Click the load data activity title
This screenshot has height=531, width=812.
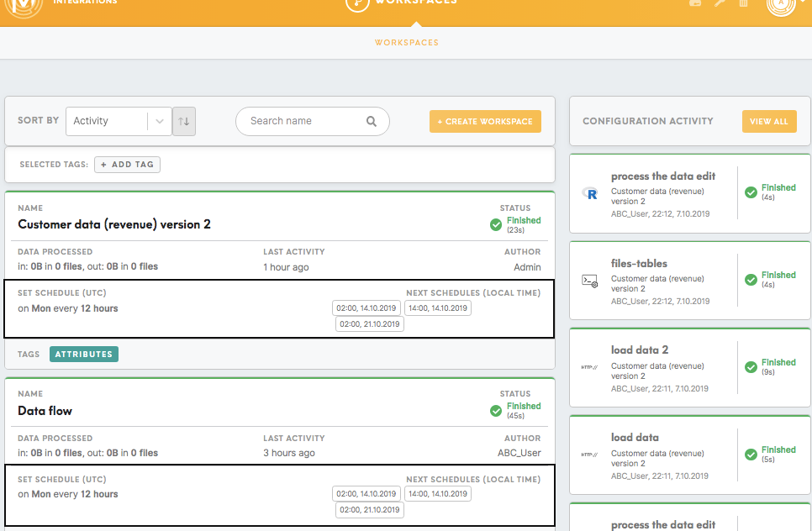[x=635, y=438]
